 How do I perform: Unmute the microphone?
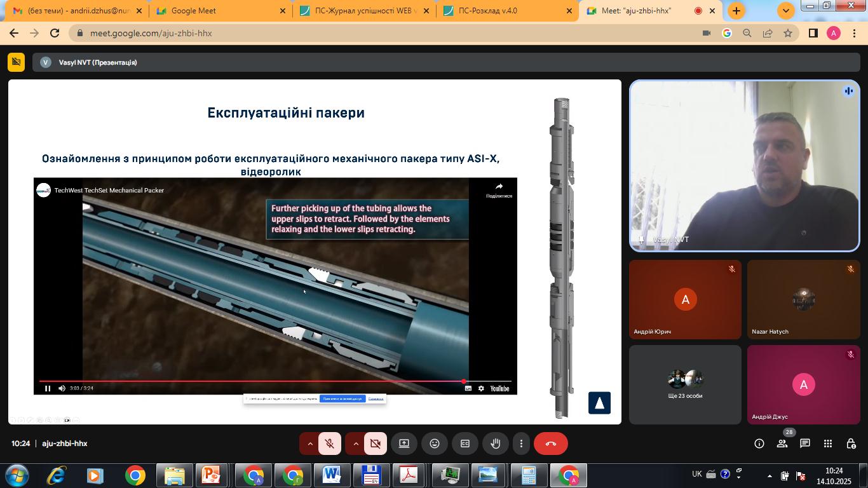330,444
